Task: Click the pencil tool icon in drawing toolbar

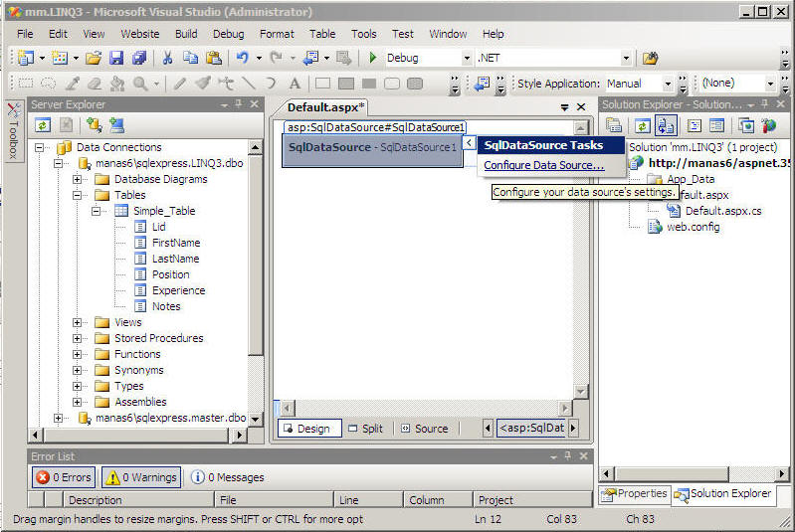Action: click(x=179, y=84)
